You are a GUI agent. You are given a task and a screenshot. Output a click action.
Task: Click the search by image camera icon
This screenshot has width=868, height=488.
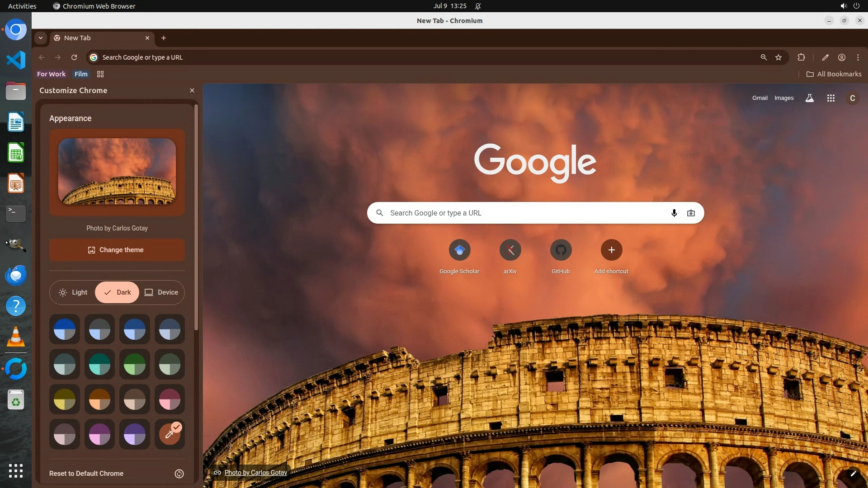pos(691,213)
